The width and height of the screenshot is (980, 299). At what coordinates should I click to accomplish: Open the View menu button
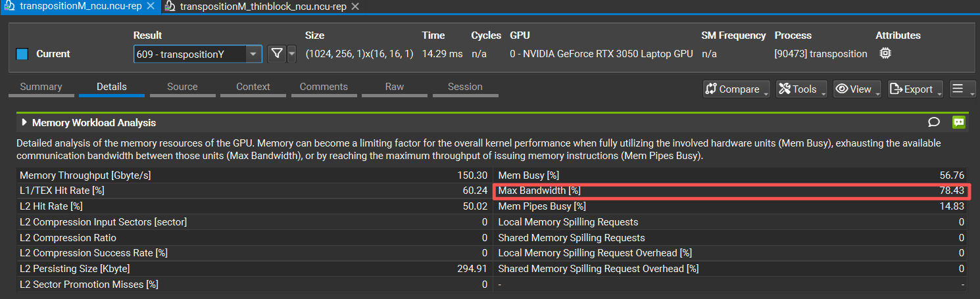[856, 89]
